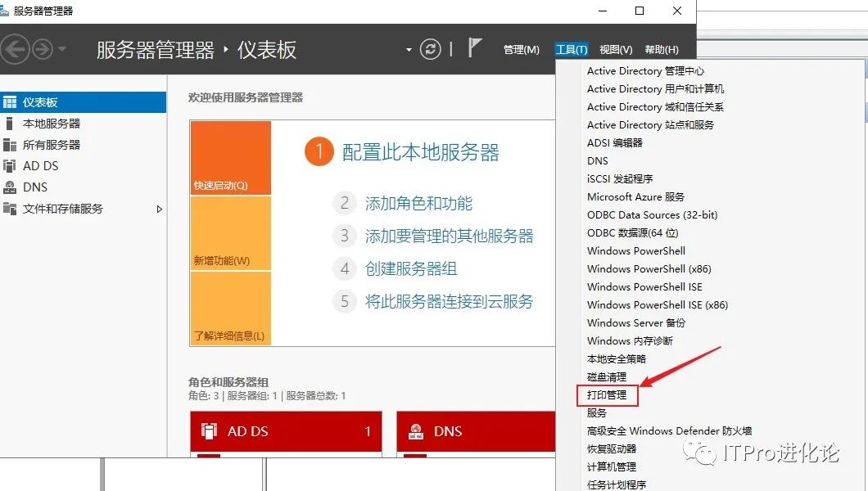
Task: Choose 打印管理 from tools menu
Action: click(x=607, y=394)
